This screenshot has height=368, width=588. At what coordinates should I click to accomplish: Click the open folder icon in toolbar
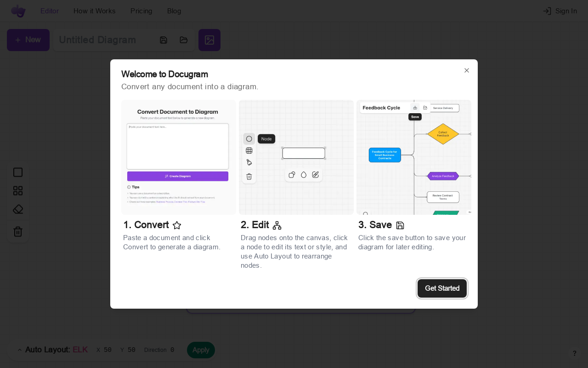pyautogui.click(x=184, y=40)
